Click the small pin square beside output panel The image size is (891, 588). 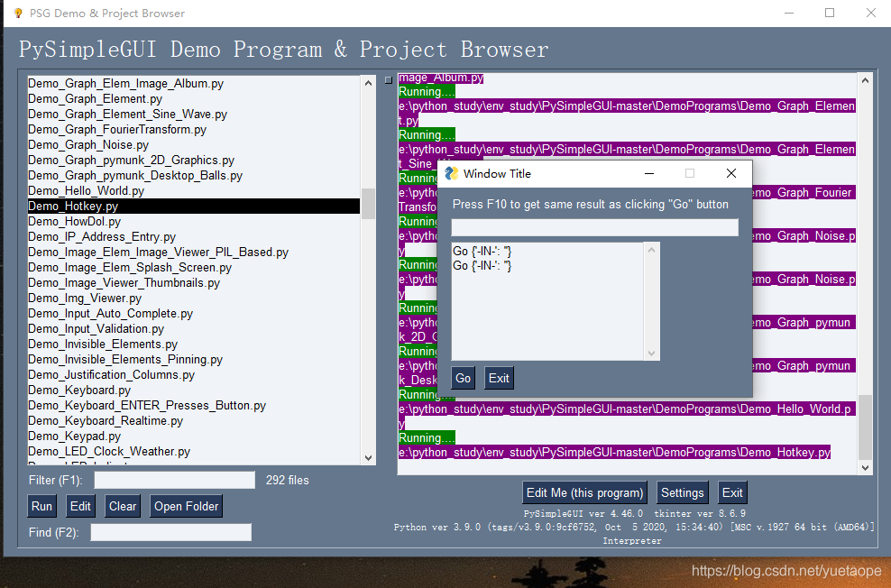tap(389, 80)
